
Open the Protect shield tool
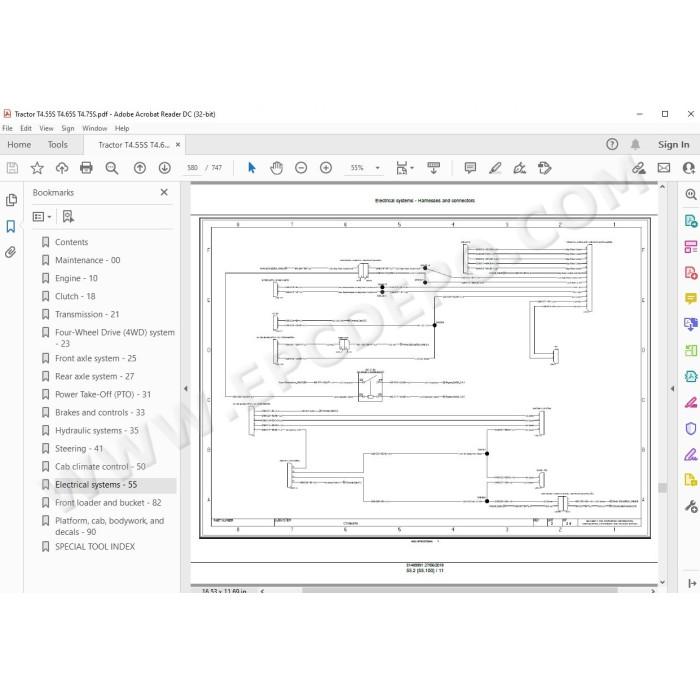[691, 429]
